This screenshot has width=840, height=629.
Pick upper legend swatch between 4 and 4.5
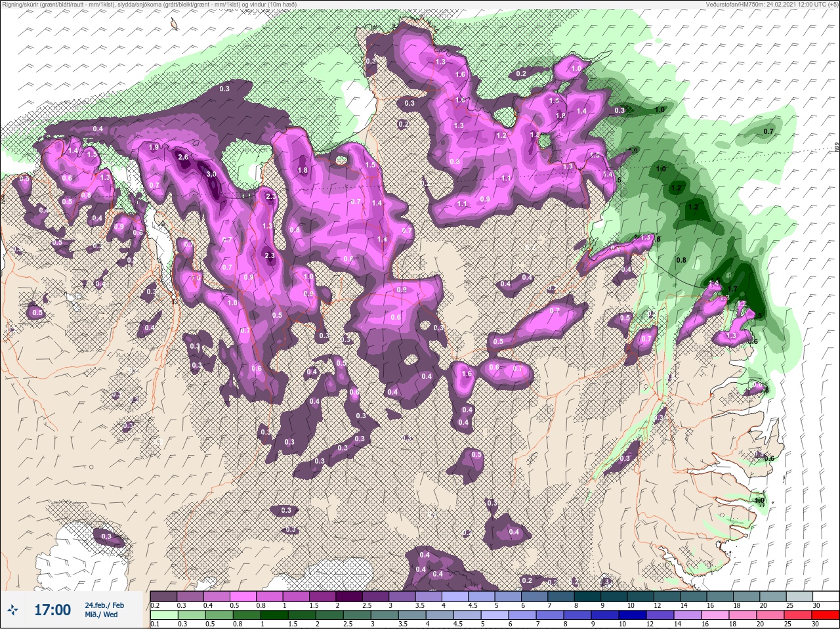coord(455,596)
